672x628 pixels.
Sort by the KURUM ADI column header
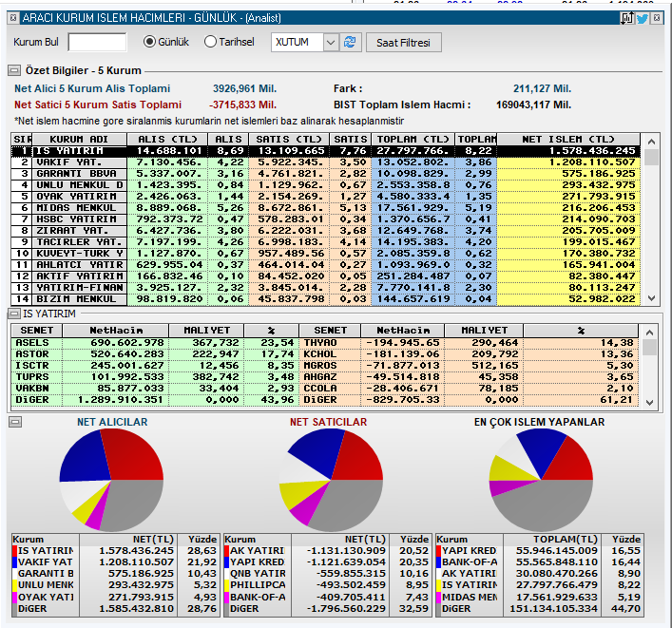[79, 140]
